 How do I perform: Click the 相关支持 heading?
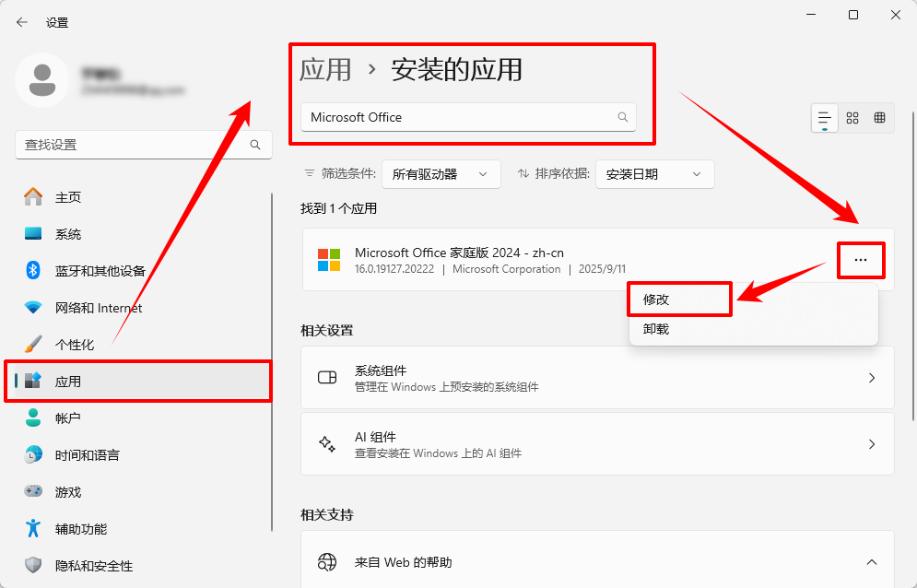[327, 515]
